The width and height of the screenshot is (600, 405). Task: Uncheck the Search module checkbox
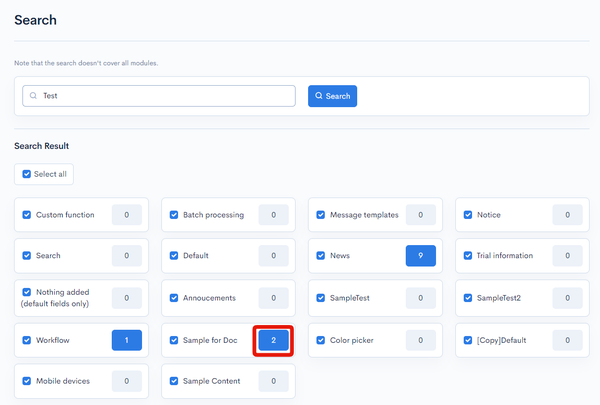tap(26, 255)
